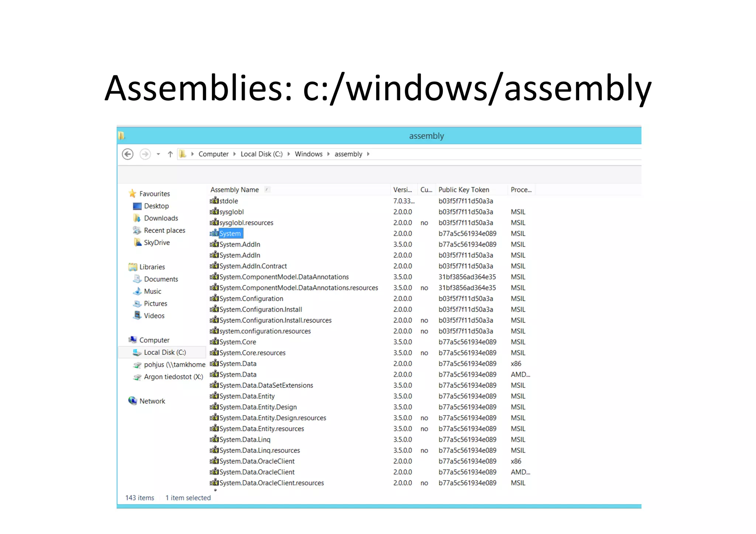Image resolution: width=756 pixels, height=534 pixels.
Task: Click the Forward navigation arrow
Action: 145,154
